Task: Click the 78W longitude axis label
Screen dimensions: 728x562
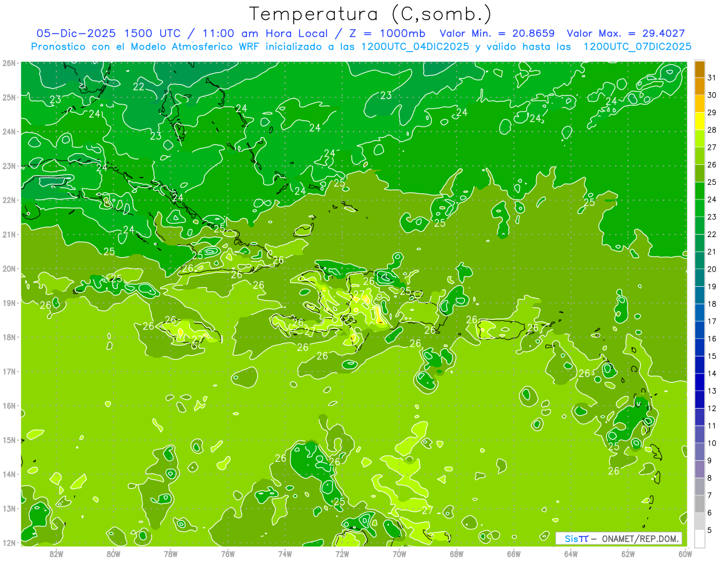Action: [x=170, y=554]
